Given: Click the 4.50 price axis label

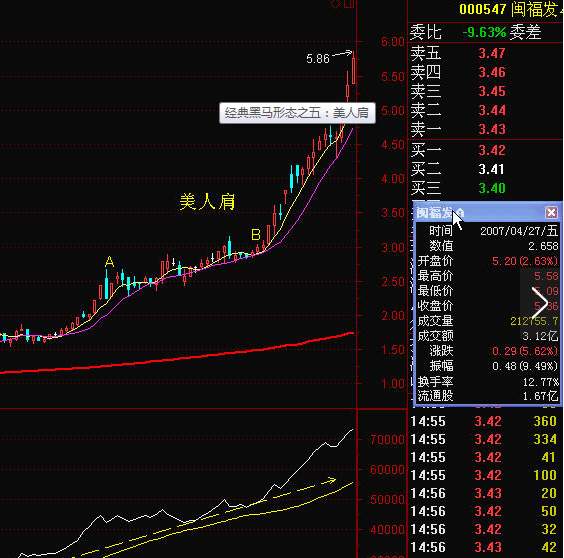Looking at the screenshot, I should pyautogui.click(x=392, y=145).
